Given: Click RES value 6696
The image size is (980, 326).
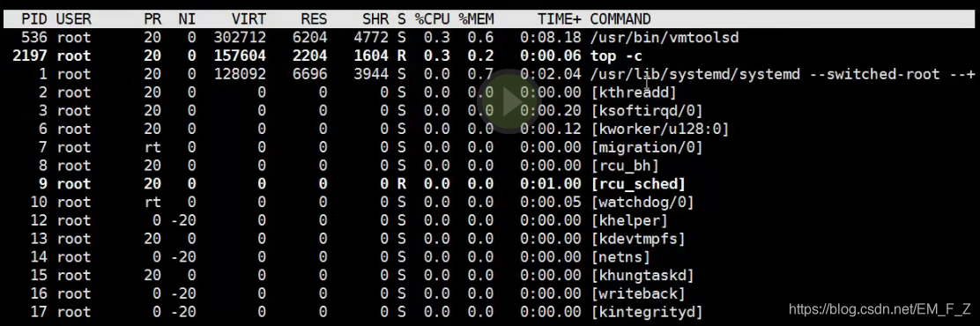Looking at the screenshot, I should click(x=310, y=74).
